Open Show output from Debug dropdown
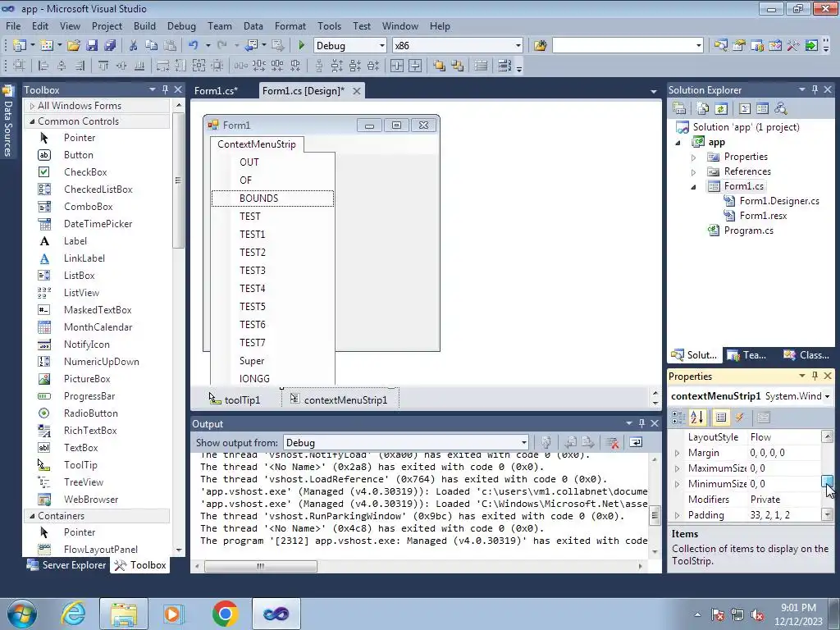Image resolution: width=840 pixels, height=630 pixels. pos(524,442)
